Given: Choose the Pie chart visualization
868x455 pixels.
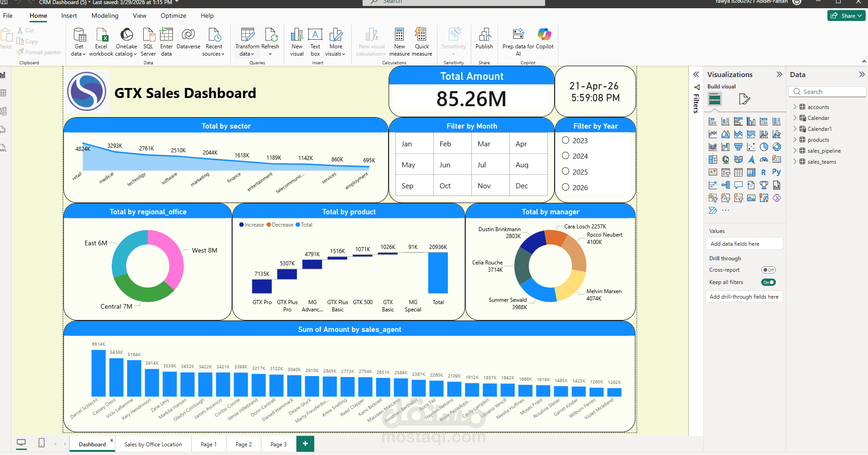Looking at the screenshot, I should 764,147.
